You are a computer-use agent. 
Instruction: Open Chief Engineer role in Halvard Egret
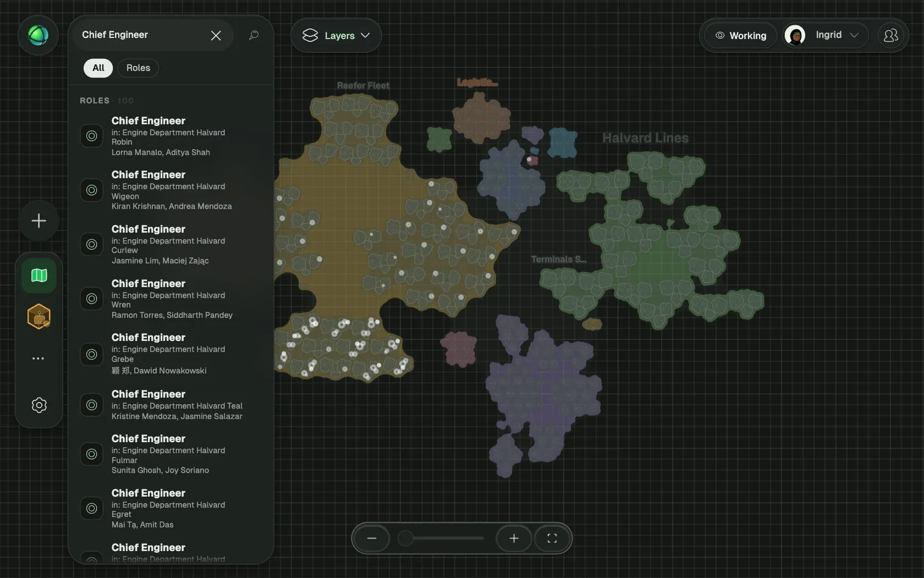(x=171, y=509)
